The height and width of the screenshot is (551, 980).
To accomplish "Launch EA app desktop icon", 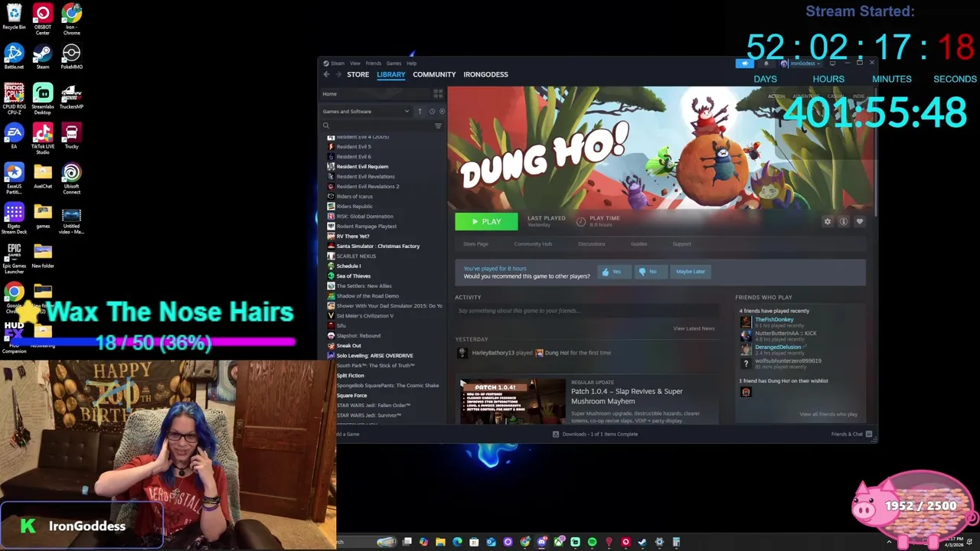I will click(14, 135).
